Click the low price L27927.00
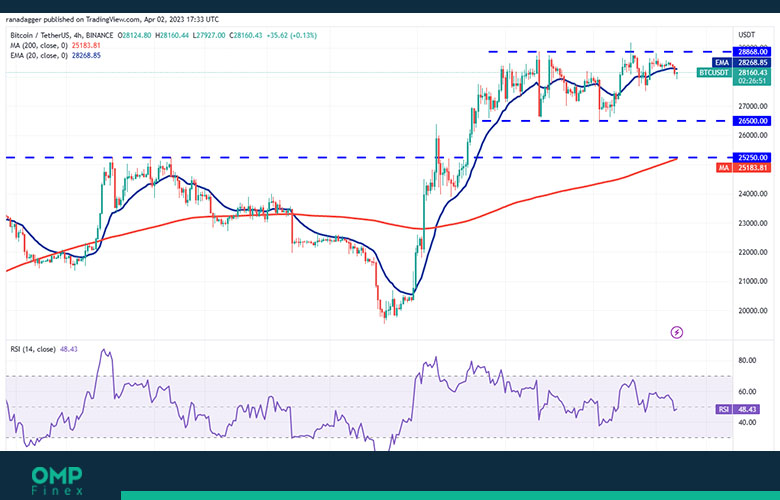This screenshot has width=780, height=500. [x=209, y=35]
